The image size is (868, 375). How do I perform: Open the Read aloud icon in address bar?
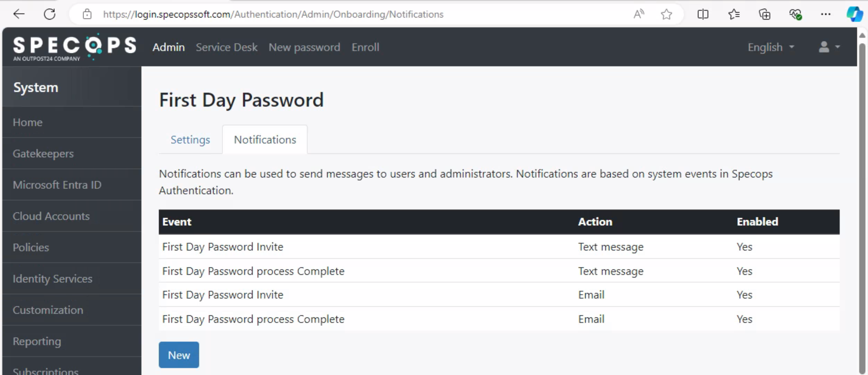[638, 14]
